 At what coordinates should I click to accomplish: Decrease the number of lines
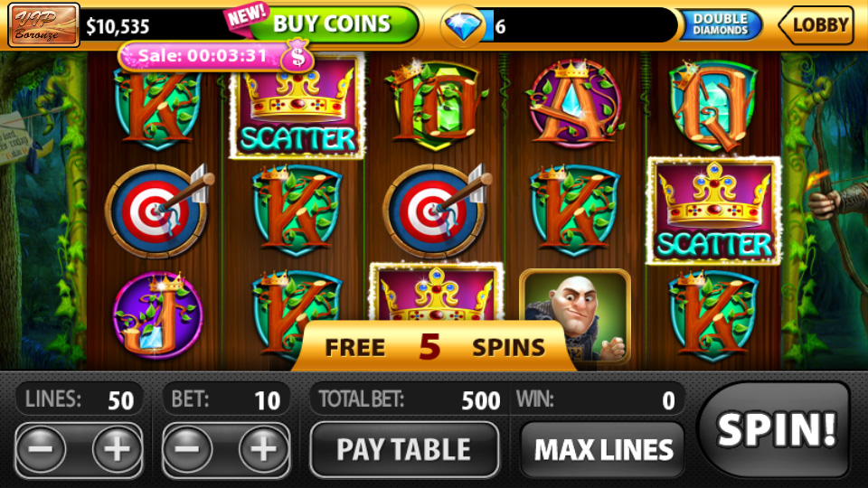pos(41,449)
